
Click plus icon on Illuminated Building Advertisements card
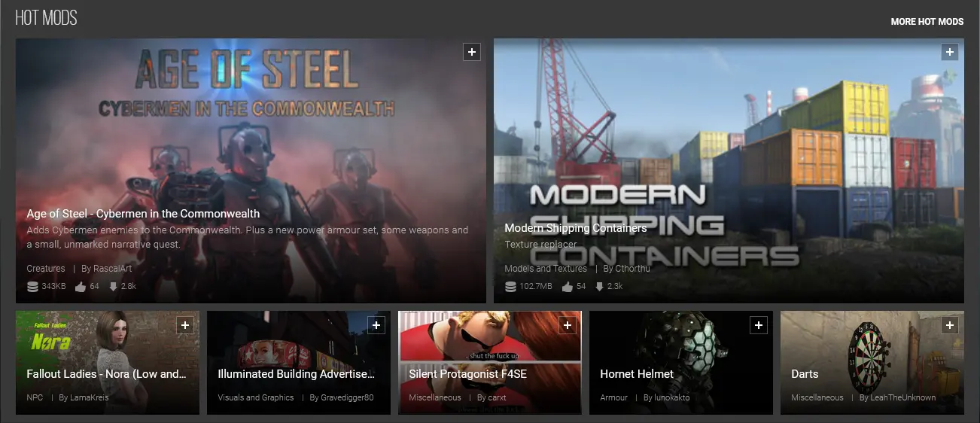376,325
